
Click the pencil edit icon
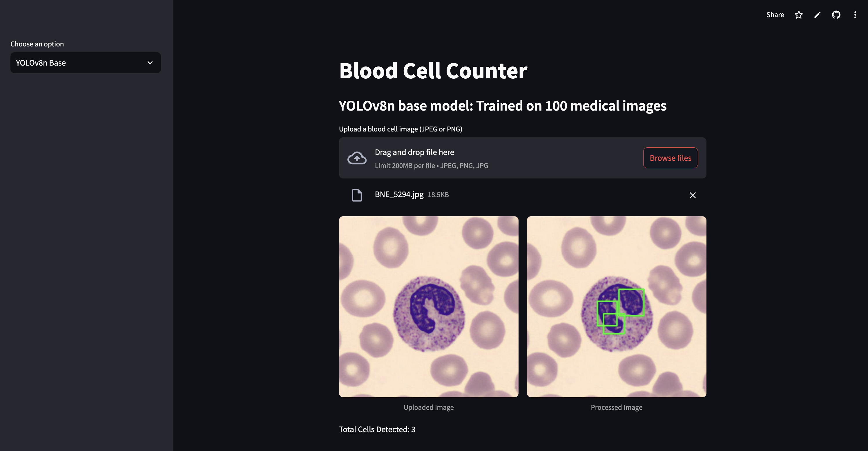click(818, 15)
